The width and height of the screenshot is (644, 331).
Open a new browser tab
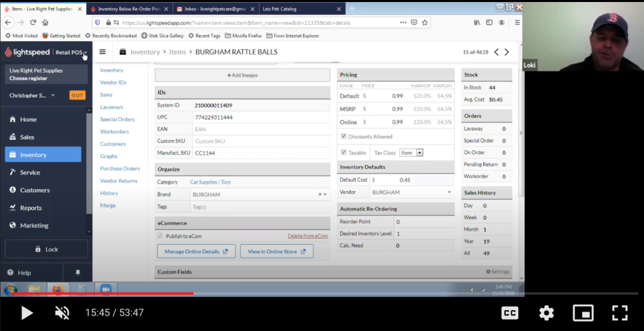pyautogui.click(x=351, y=8)
